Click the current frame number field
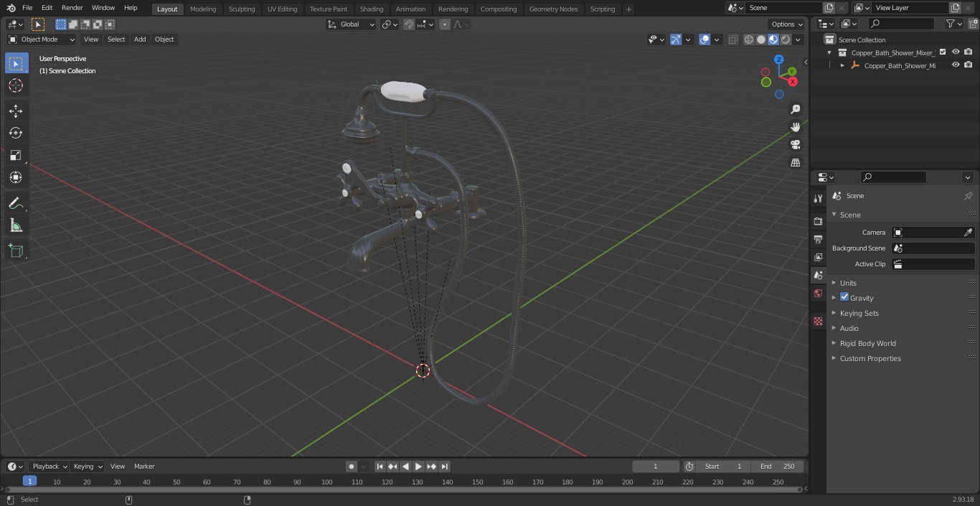 click(656, 467)
